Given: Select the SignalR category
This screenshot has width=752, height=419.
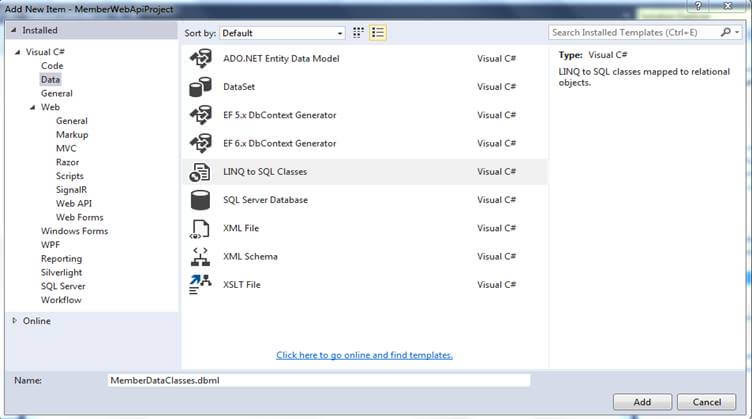Looking at the screenshot, I should pos(71,190).
